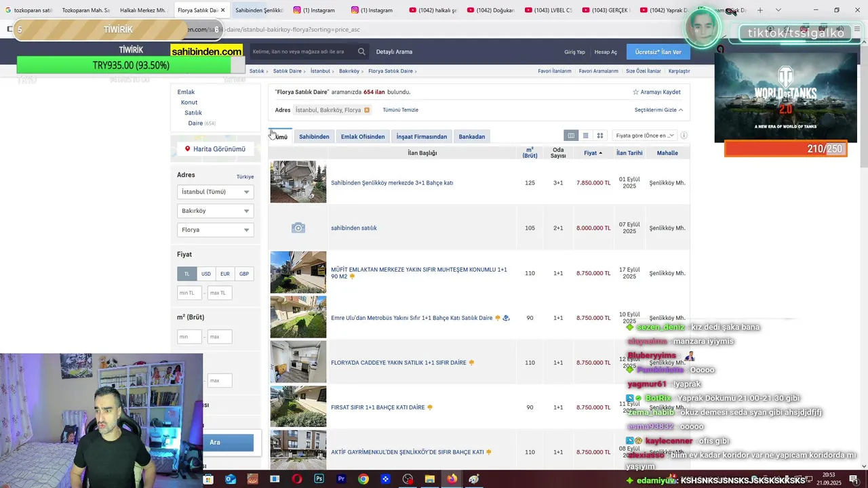Viewport: 868px width, 488px height.
Task: Open Harita Görünümü map view
Action: coord(215,148)
